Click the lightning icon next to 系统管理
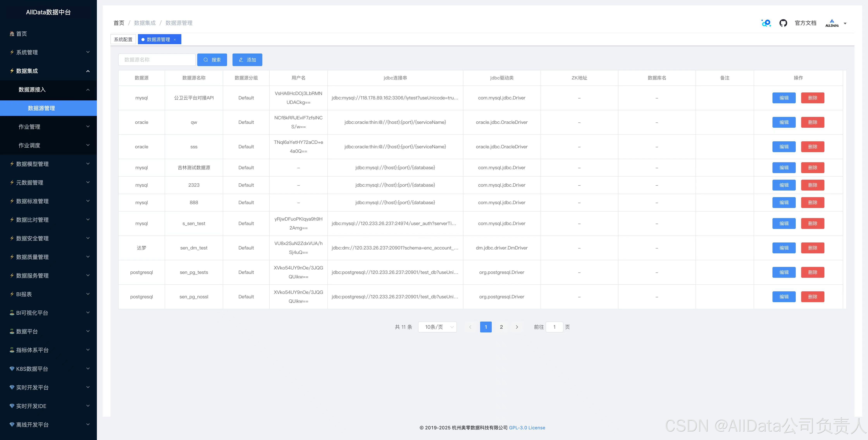This screenshot has height=440, width=868. click(12, 52)
